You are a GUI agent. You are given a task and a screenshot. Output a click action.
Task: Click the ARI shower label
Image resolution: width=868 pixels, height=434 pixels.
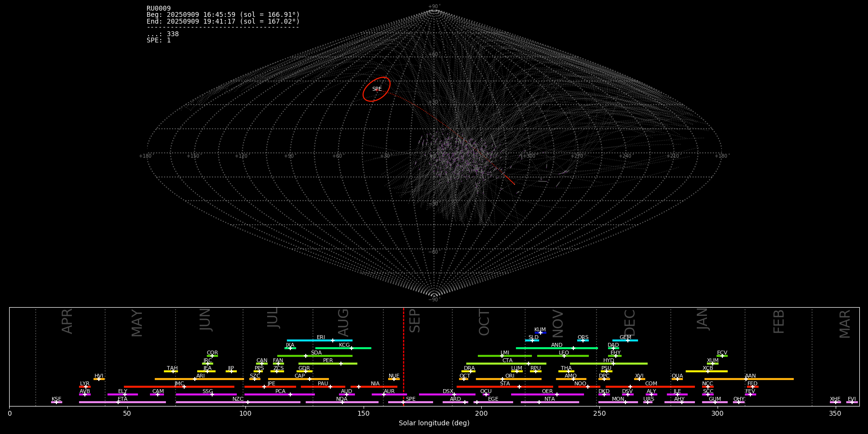[x=201, y=376]
